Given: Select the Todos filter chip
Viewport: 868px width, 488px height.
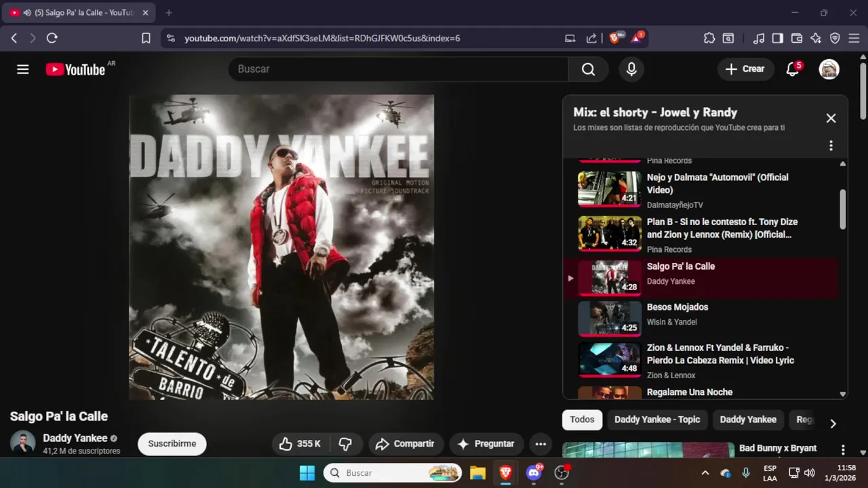Looking at the screenshot, I should [x=582, y=420].
